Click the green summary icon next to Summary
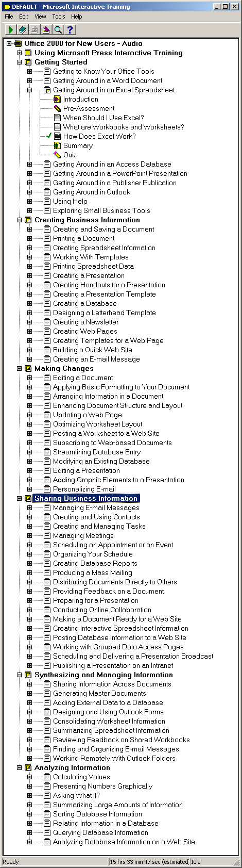Screen dimensions: 242x868 57,145
